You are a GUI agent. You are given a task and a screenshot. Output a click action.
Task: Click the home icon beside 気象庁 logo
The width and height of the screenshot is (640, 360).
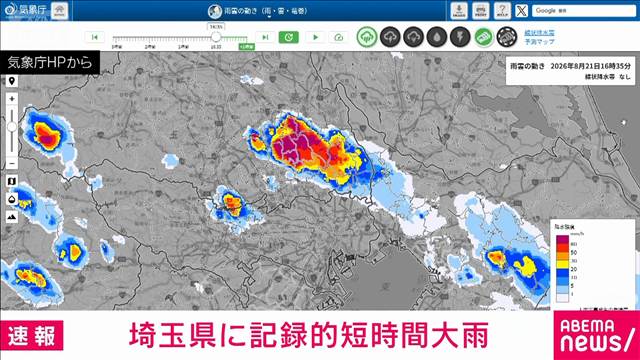60,10
